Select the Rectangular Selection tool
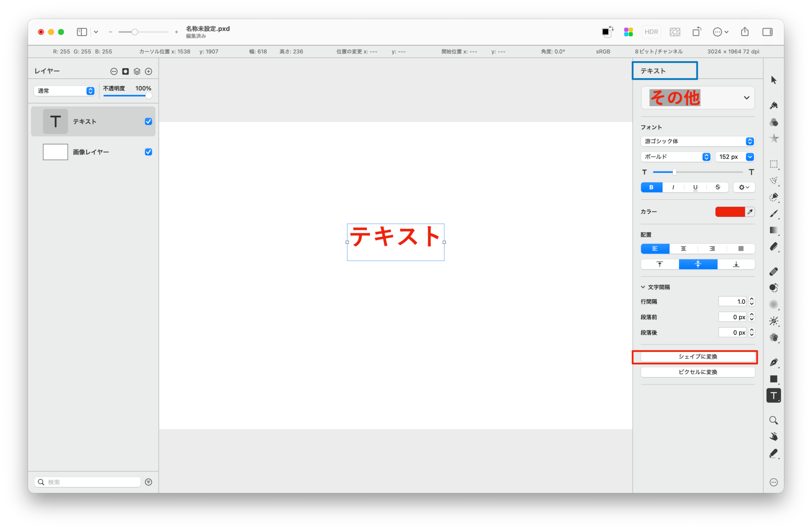 (774, 164)
